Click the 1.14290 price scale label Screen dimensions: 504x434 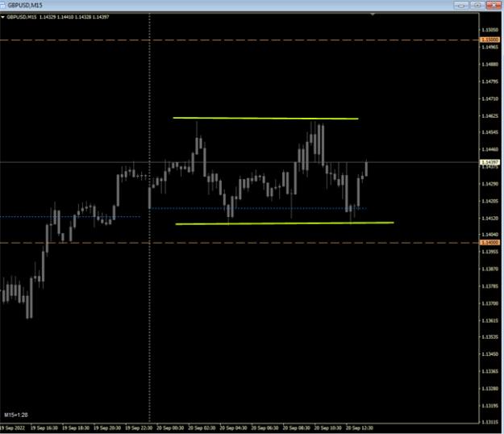[489, 184]
